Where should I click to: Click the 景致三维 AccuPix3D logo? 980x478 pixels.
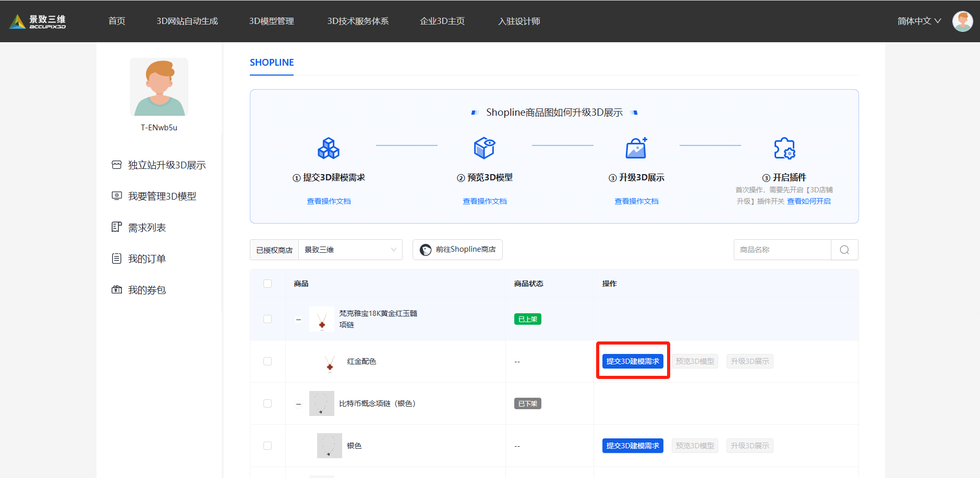coord(38,21)
